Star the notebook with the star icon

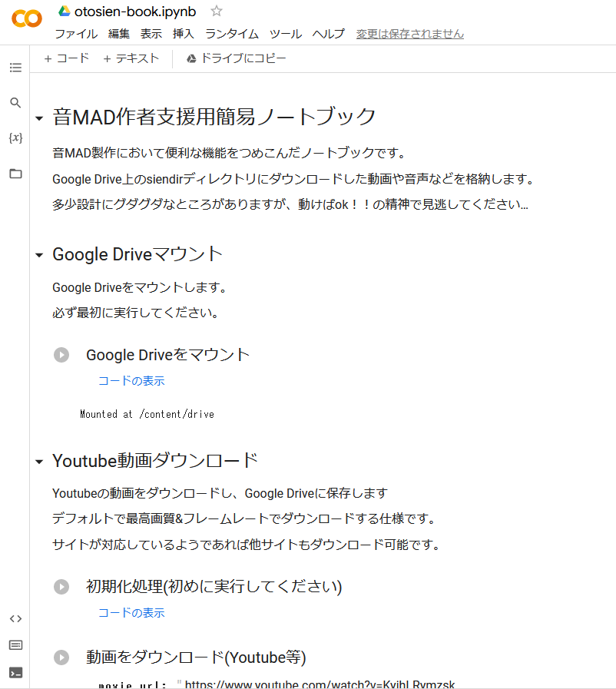(216, 11)
